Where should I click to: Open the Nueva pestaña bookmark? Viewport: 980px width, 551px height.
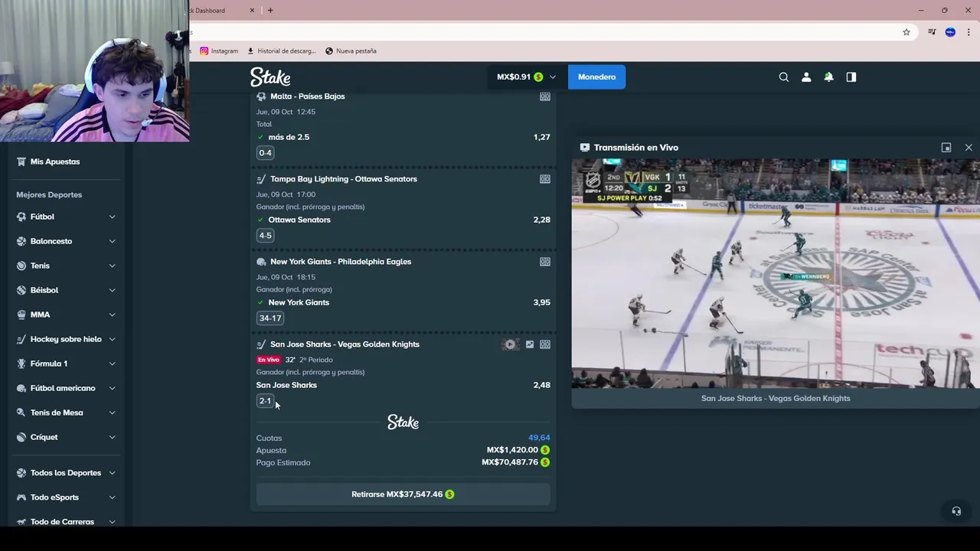(351, 51)
